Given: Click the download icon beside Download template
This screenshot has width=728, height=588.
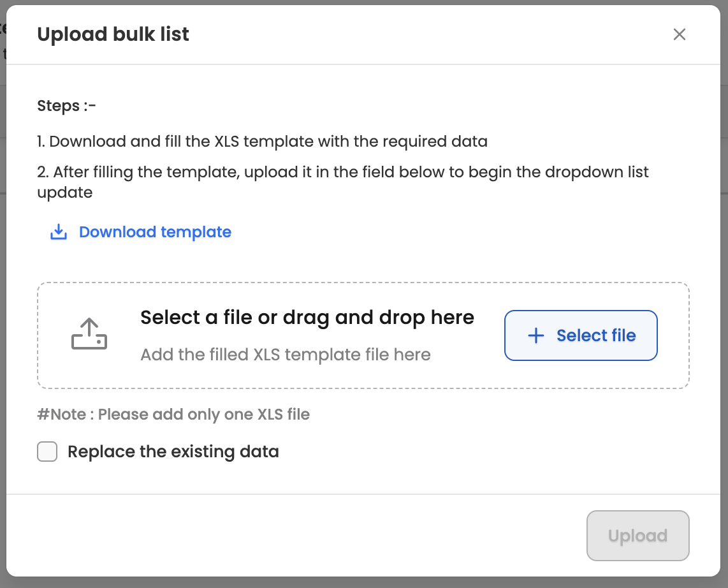Looking at the screenshot, I should coord(59,232).
